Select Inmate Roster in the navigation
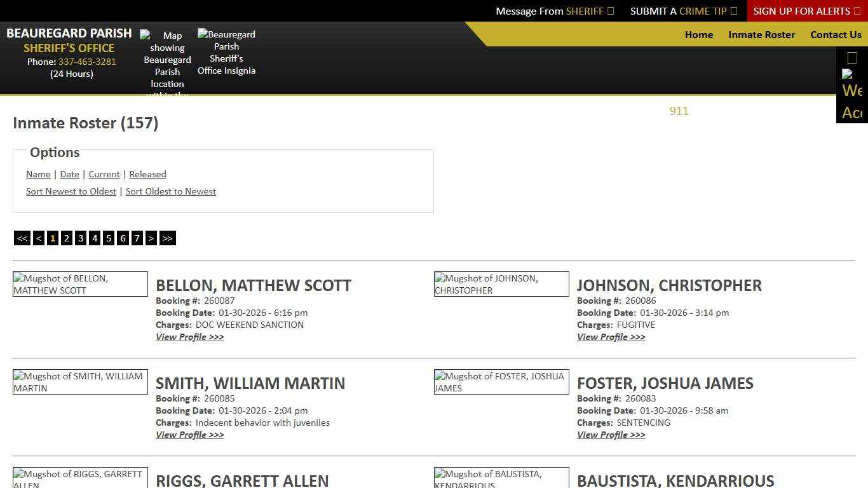The image size is (868, 488). [761, 35]
